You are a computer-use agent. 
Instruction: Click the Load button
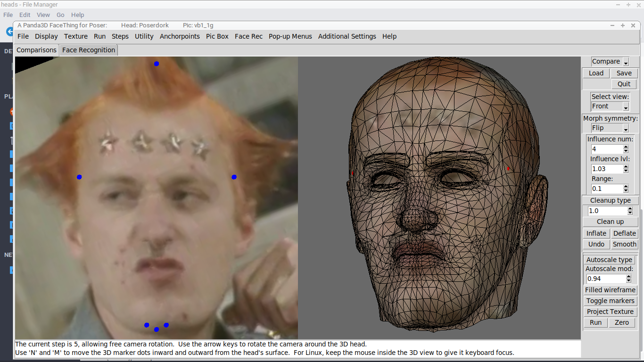click(596, 73)
